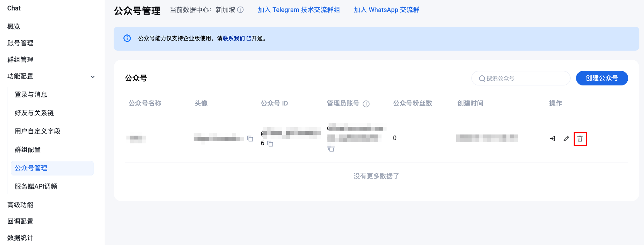The height and width of the screenshot is (245, 644).
Task: Collapse the 功能配置 section chevron
Action: [x=93, y=77]
